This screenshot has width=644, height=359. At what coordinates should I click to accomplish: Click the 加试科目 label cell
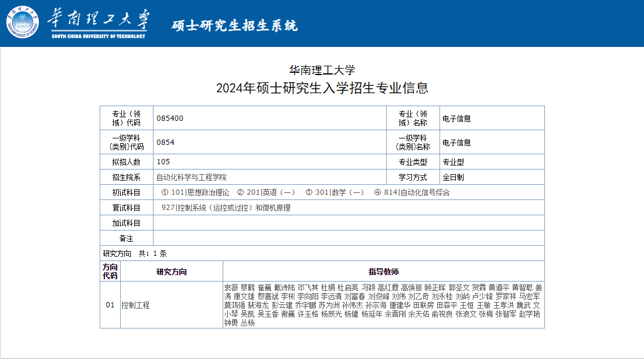click(127, 223)
